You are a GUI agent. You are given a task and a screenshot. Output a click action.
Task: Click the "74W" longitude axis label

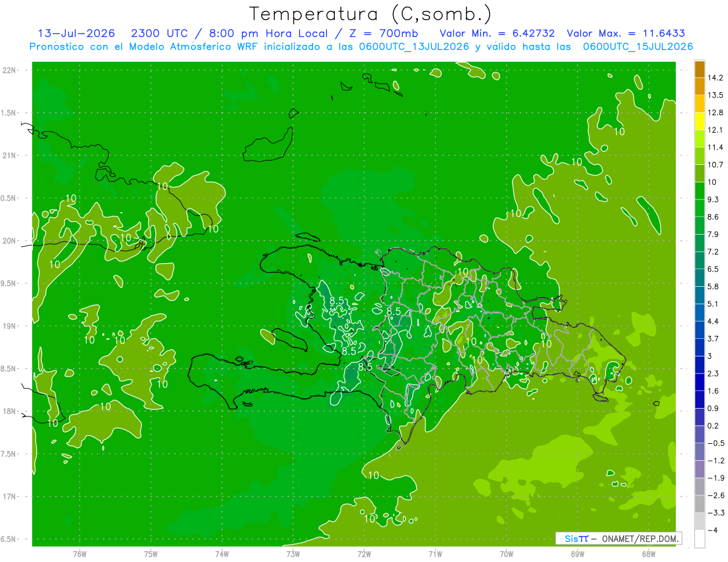[x=222, y=554]
